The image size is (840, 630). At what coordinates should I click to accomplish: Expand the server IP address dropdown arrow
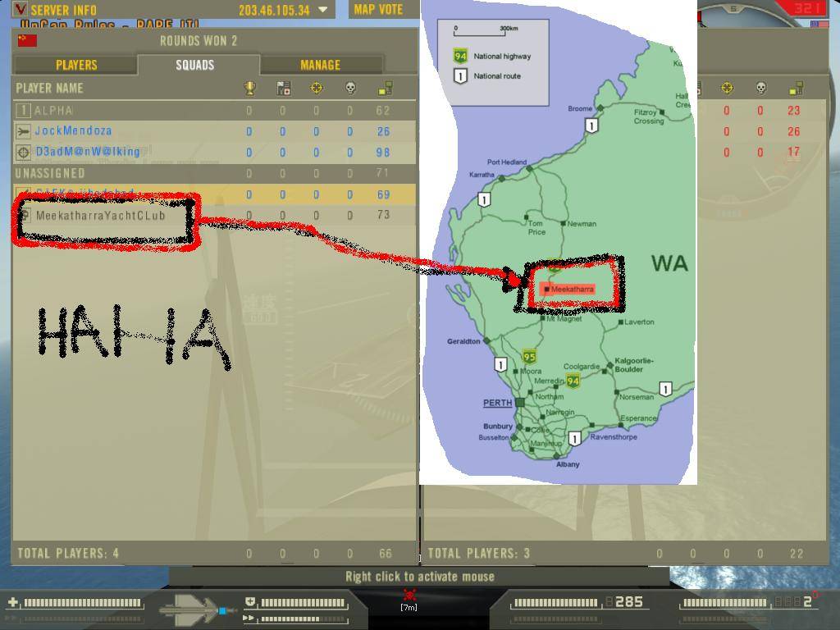[x=322, y=10]
